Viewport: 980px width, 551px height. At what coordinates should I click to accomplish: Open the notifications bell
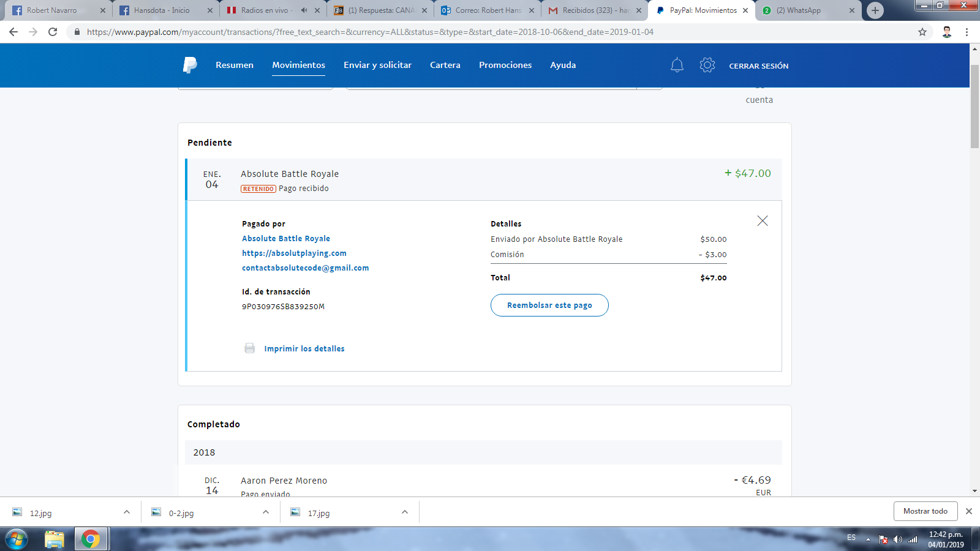pyautogui.click(x=677, y=65)
